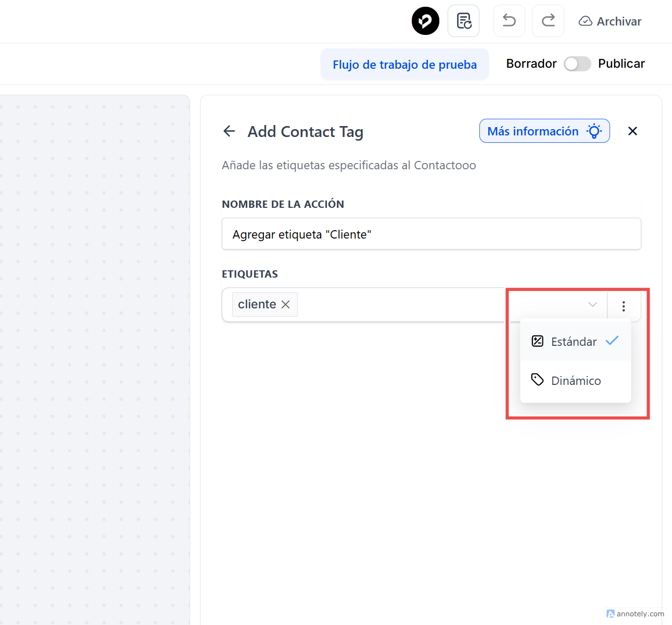672x625 pixels.
Task: Click the "Flujo de trabajo de prueba" name
Action: [404, 65]
